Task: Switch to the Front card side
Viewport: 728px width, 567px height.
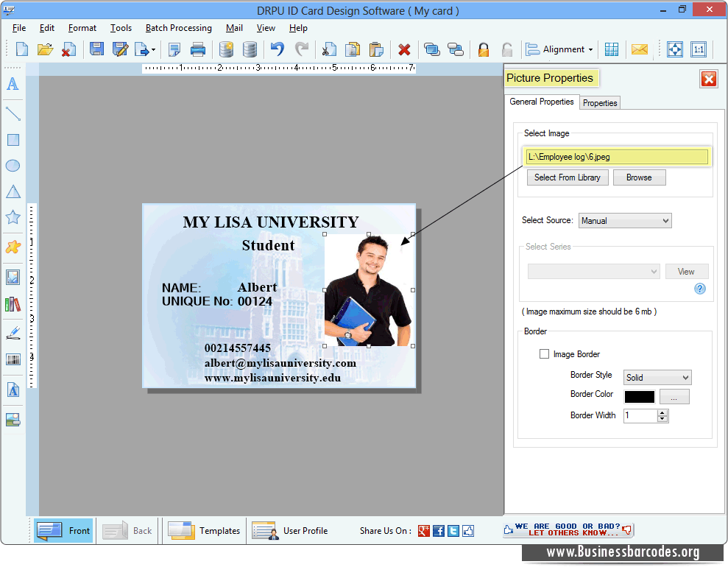Action: coord(64,530)
